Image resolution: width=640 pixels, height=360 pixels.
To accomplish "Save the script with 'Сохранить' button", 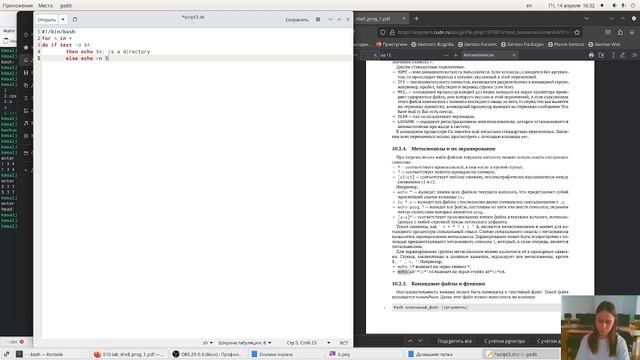I will pyautogui.click(x=297, y=20).
